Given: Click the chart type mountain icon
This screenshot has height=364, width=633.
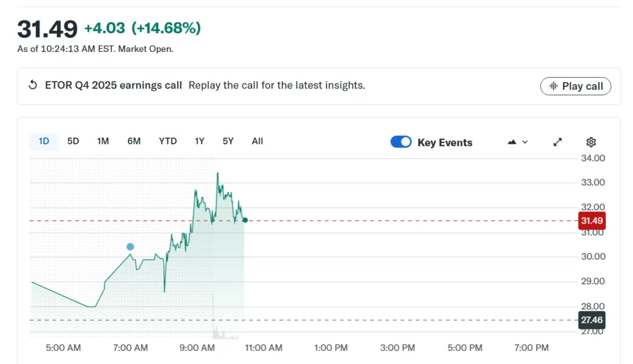Looking at the screenshot, I should (511, 142).
